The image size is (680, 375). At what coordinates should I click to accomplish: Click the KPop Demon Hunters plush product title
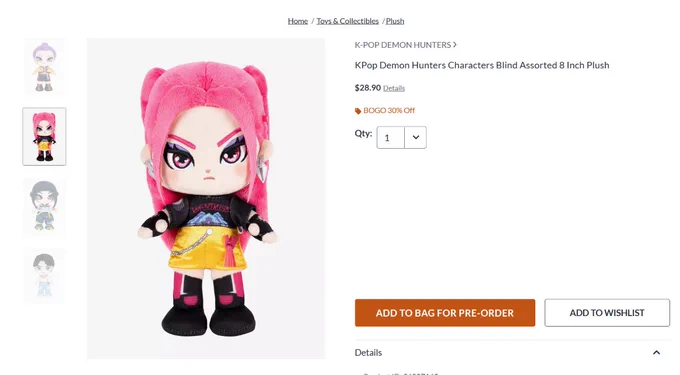click(482, 65)
